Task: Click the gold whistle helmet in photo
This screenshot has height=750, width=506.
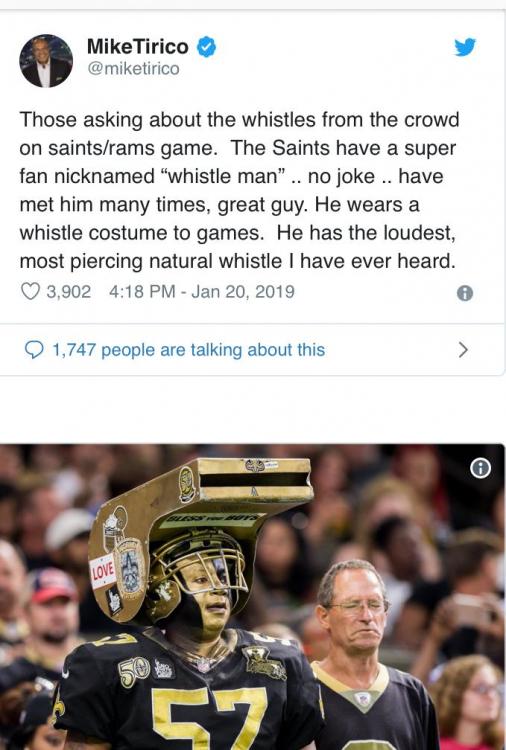Action: [x=201, y=536]
